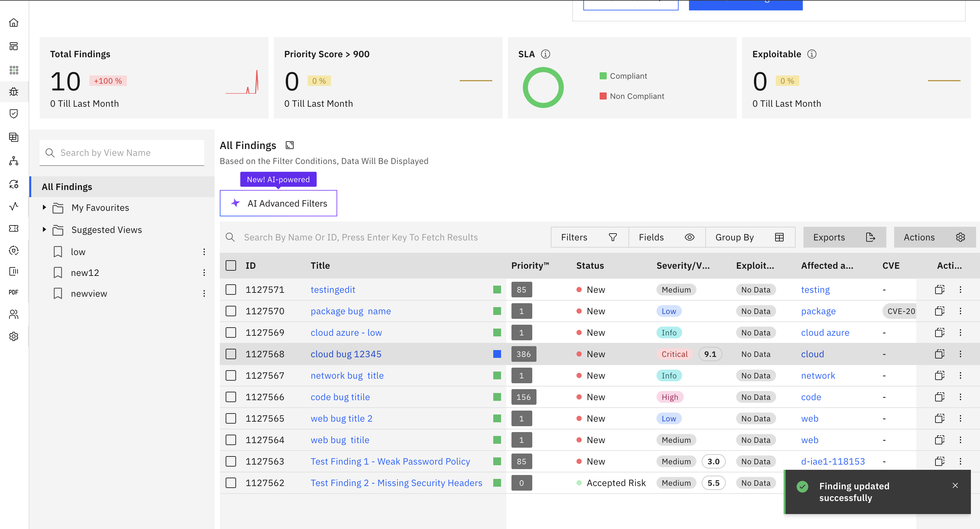Click the bug findings sidebar icon
Screen dimensions: 980x529
14,92
